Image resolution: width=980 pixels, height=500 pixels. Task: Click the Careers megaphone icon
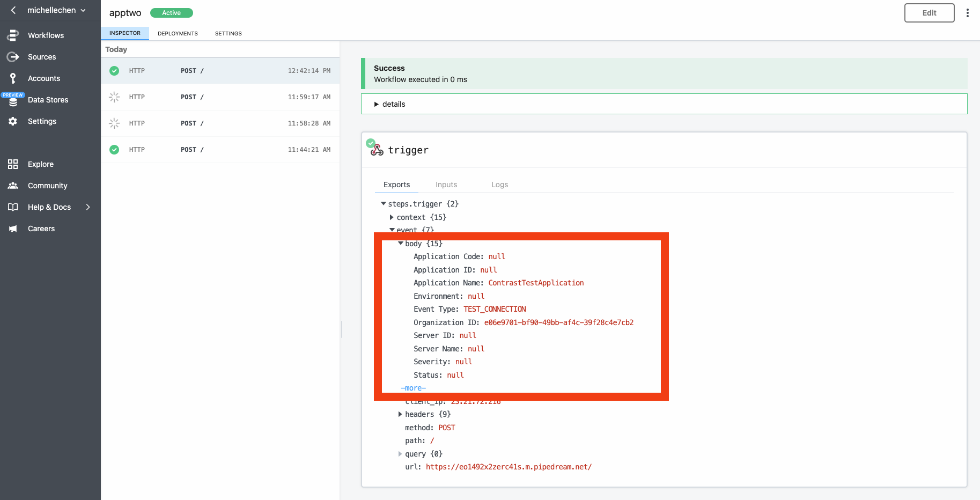pos(13,229)
